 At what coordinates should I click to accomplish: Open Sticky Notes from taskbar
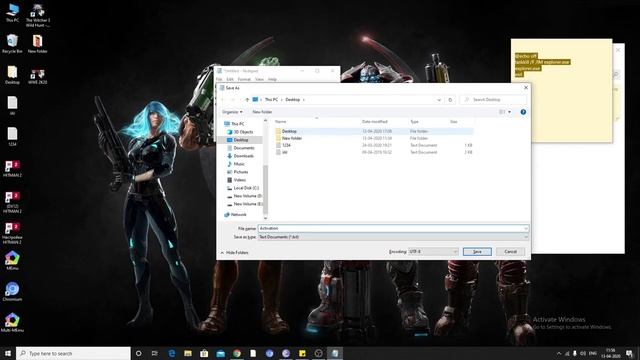click(302, 353)
